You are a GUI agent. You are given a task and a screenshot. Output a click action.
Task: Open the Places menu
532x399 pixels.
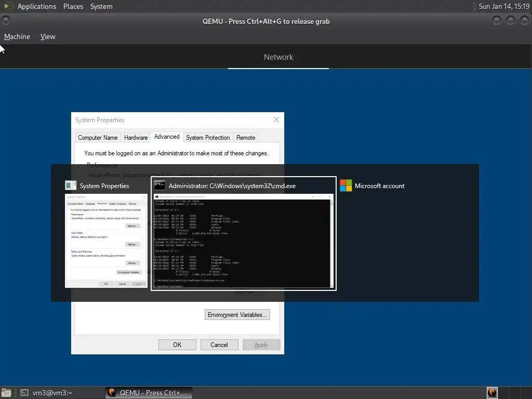coord(73,6)
